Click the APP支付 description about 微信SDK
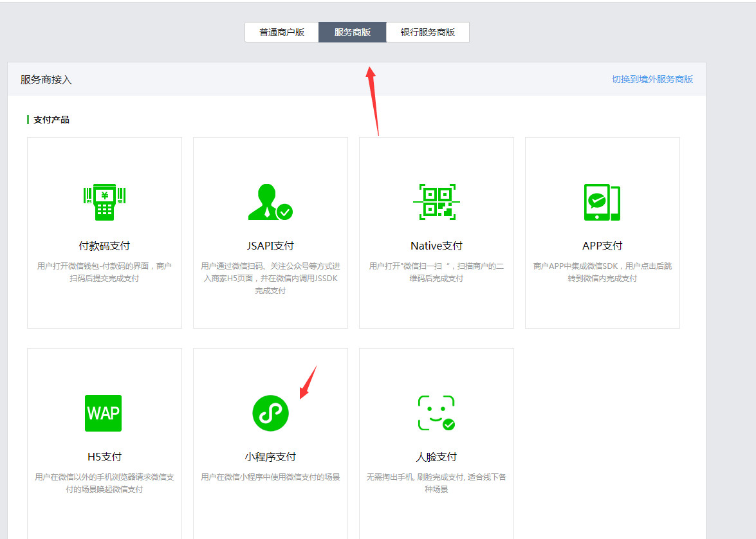This screenshot has width=756, height=539. pyautogui.click(x=602, y=272)
